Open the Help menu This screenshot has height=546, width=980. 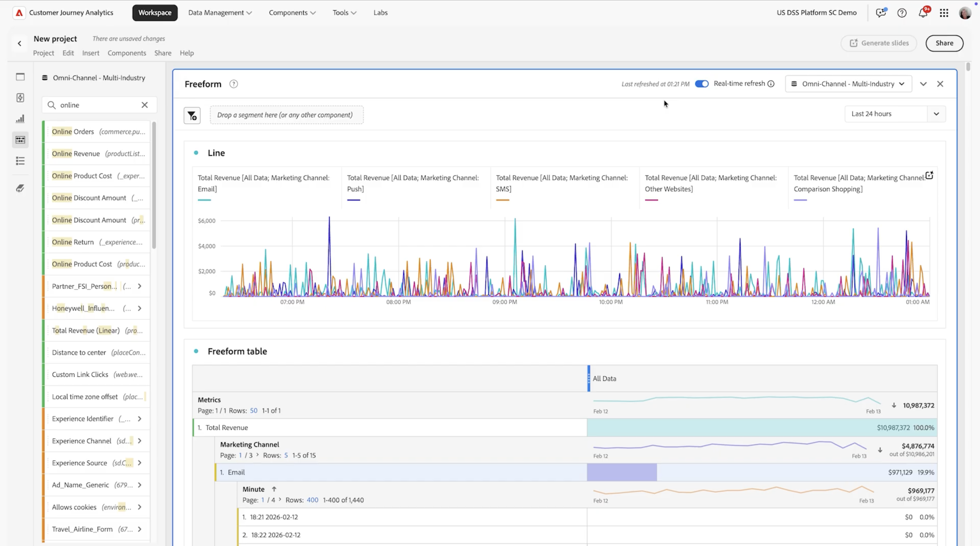coord(187,53)
